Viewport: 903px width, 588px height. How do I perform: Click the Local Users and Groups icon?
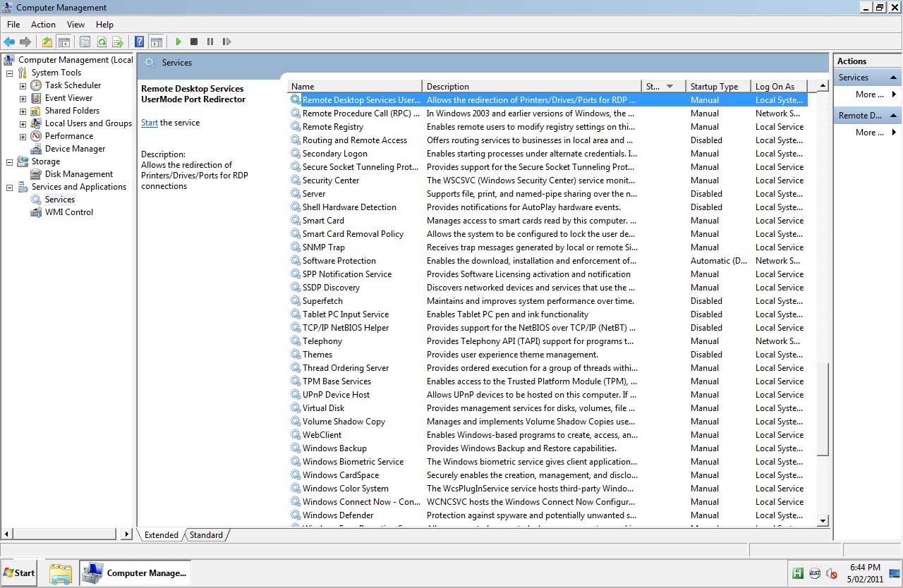[x=36, y=123]
